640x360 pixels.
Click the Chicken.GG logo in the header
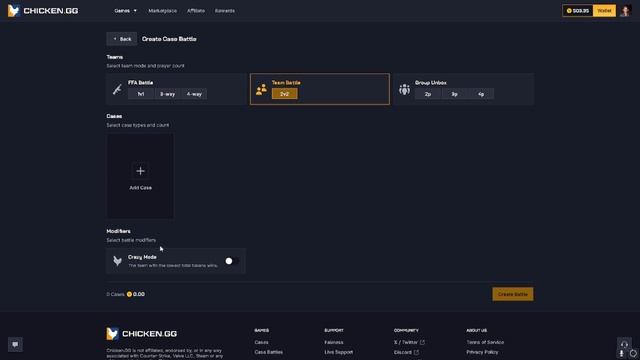tap(43, 11)
